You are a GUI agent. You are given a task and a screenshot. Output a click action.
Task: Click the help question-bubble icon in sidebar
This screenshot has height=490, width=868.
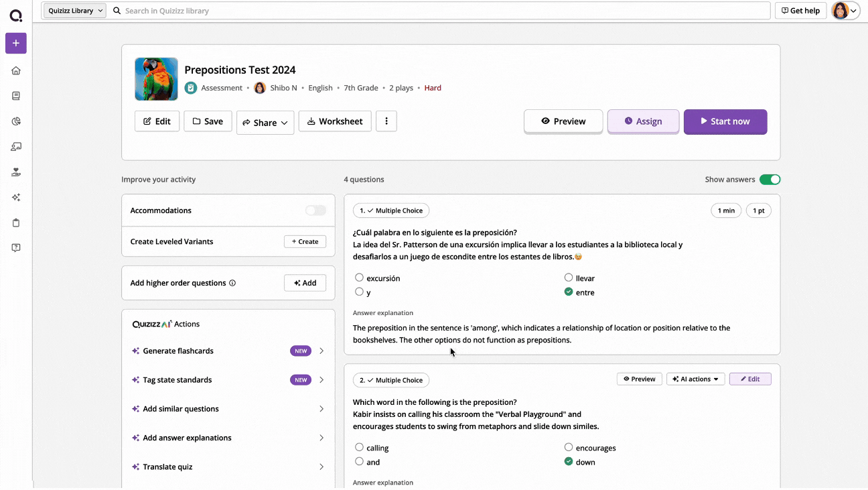point(16,247)
